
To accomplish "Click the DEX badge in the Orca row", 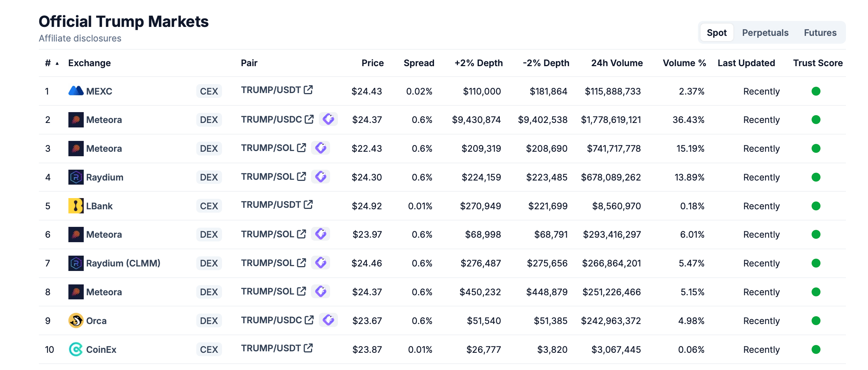I will (209, 321).
